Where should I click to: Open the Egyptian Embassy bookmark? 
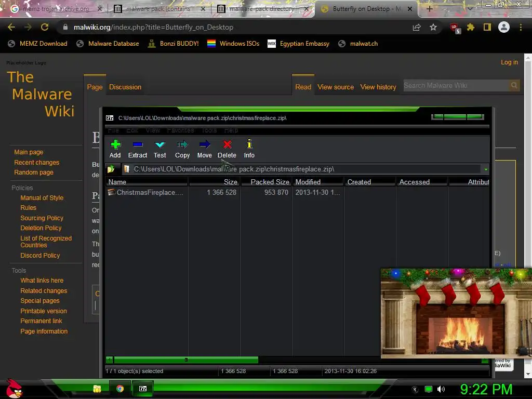point(299,44)
